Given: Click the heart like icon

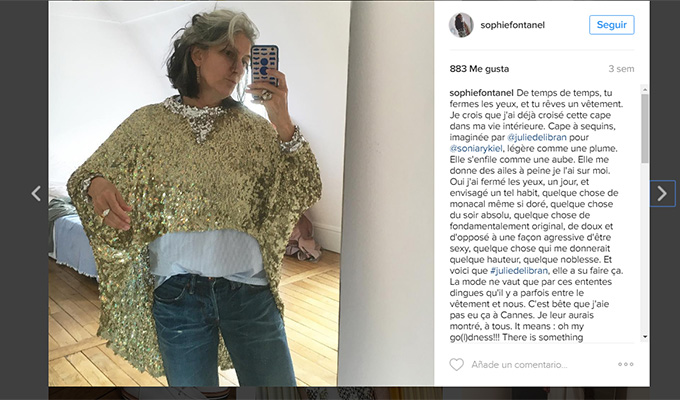Looking at the screenshot, I should 456,364.
